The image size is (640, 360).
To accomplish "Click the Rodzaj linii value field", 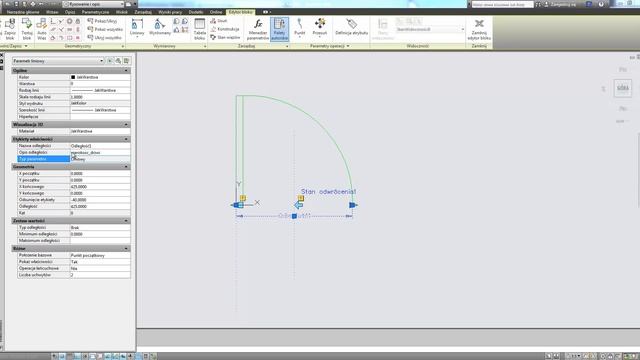I will pos(100,90).
